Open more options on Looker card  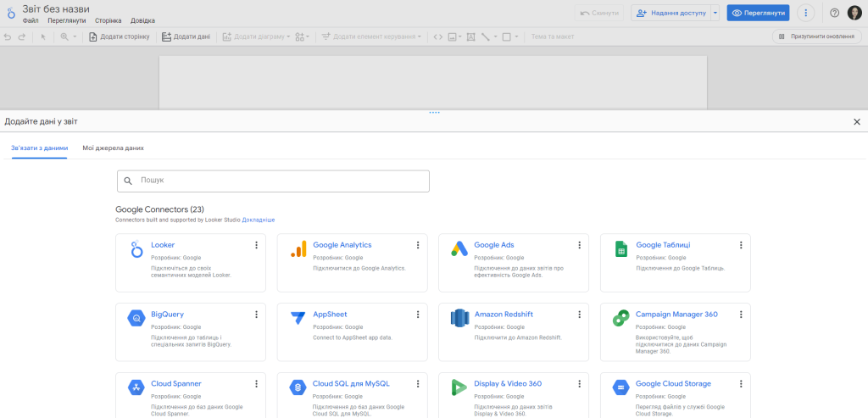coord(256,245)
